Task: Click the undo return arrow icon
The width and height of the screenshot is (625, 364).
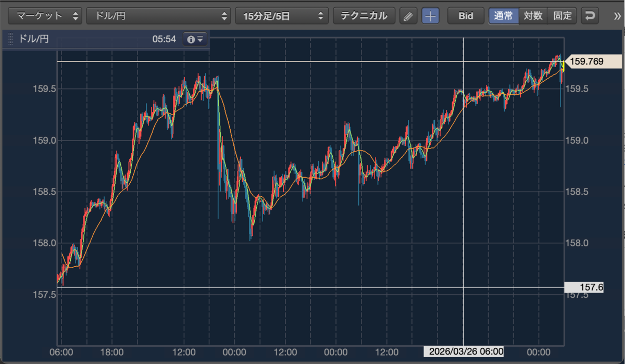Action: point(590,16)
